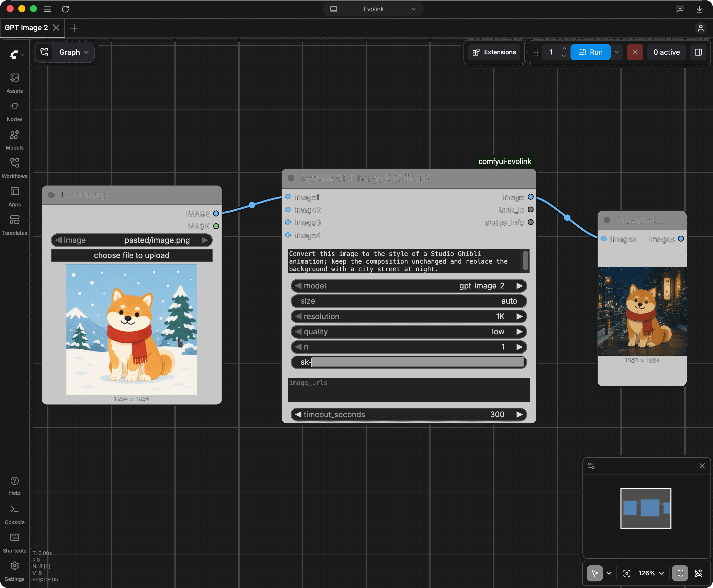Open the Help menu in sidebar
The height and width of the screenshot is (588, 713).
(14, 486)
